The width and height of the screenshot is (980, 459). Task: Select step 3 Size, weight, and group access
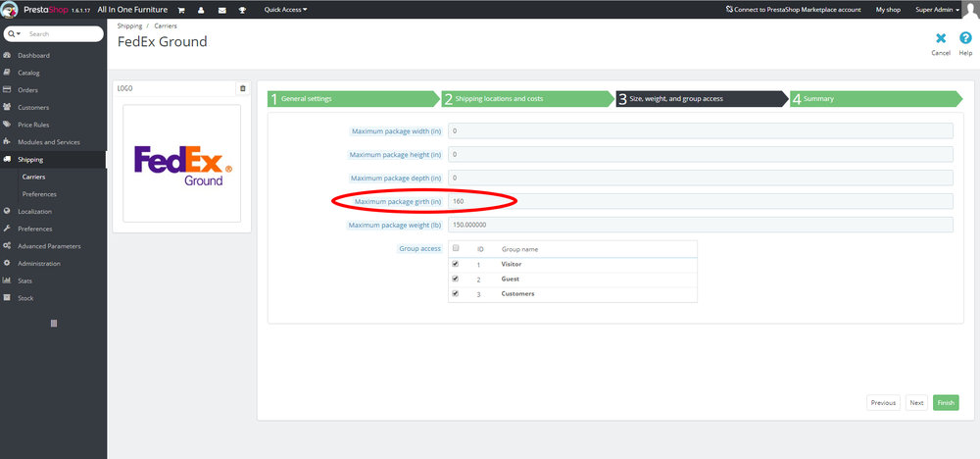point(702,99)
